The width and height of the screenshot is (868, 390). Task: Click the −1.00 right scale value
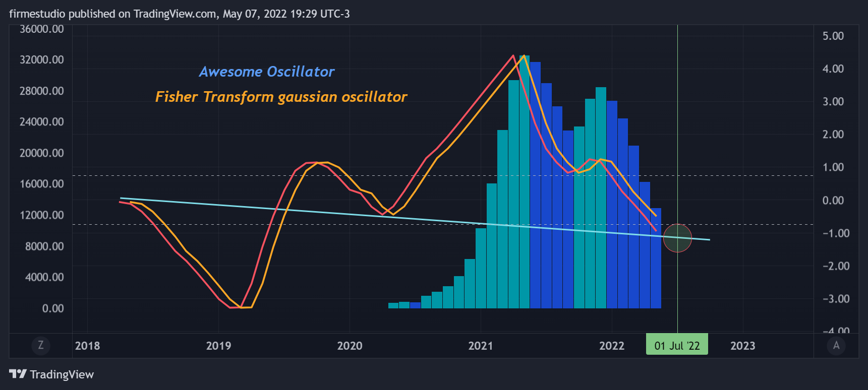[x=836, y=233]
